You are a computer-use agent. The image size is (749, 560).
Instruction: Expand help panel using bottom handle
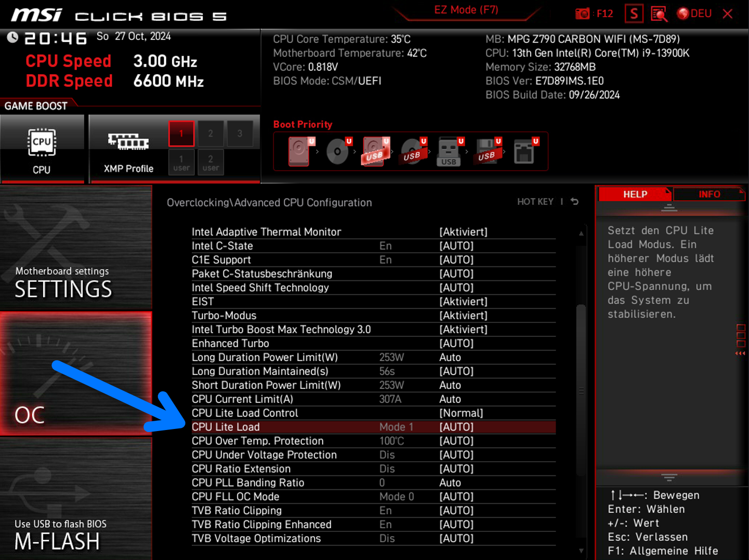point(669,477)
